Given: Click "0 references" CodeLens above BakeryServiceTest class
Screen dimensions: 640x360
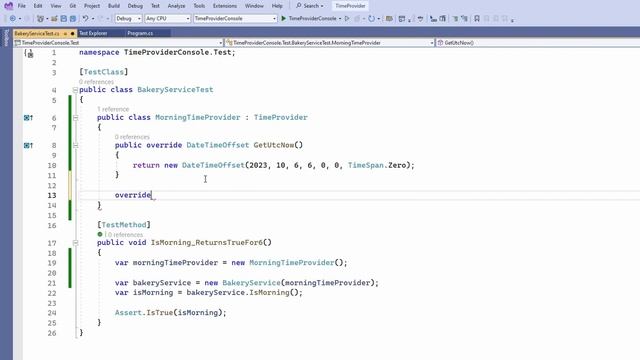Looking at the screenshot, I should tap(96, 82).
